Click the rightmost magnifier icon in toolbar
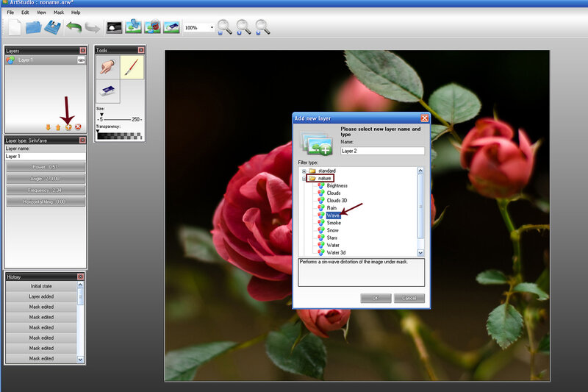The image size is (588, 392). (262, 27)
